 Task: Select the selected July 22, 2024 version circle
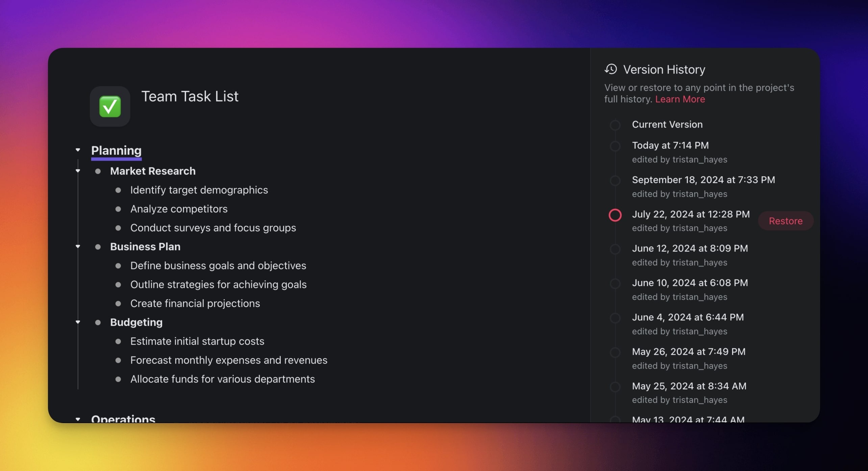(x=615, y=215)
